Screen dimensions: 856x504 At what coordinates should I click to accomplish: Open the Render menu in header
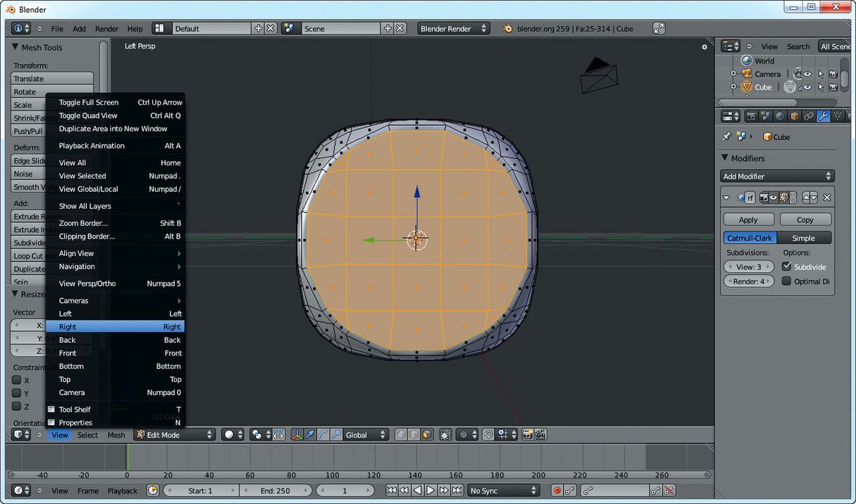point(107,29)
